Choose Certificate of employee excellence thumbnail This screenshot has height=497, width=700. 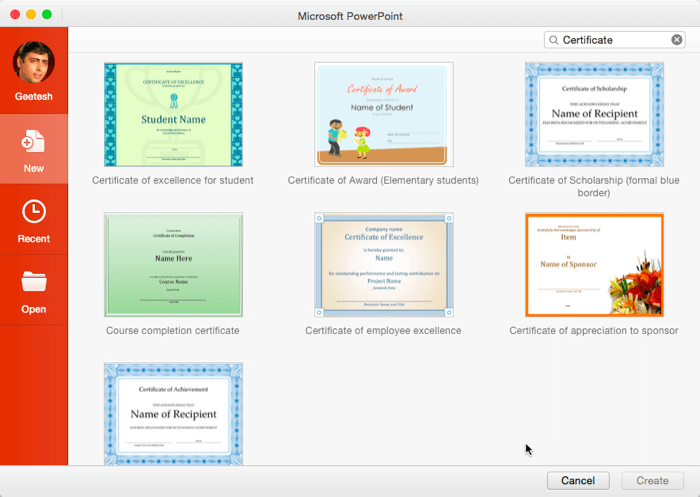384,265
